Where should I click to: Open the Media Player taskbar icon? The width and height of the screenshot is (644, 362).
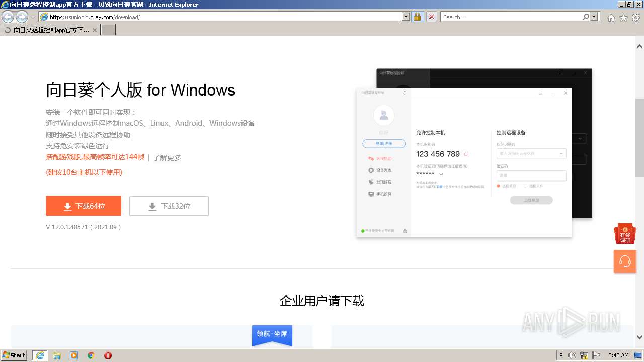click(x=74, y=355)
